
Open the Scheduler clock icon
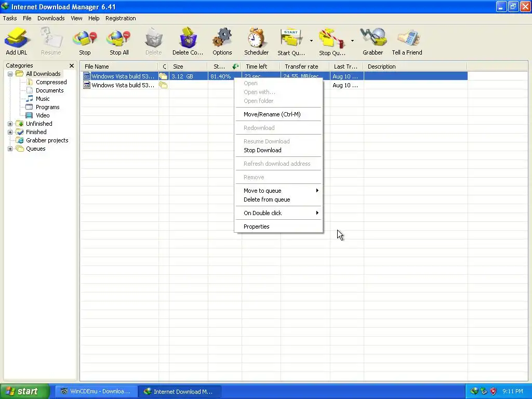pos(256,42)
